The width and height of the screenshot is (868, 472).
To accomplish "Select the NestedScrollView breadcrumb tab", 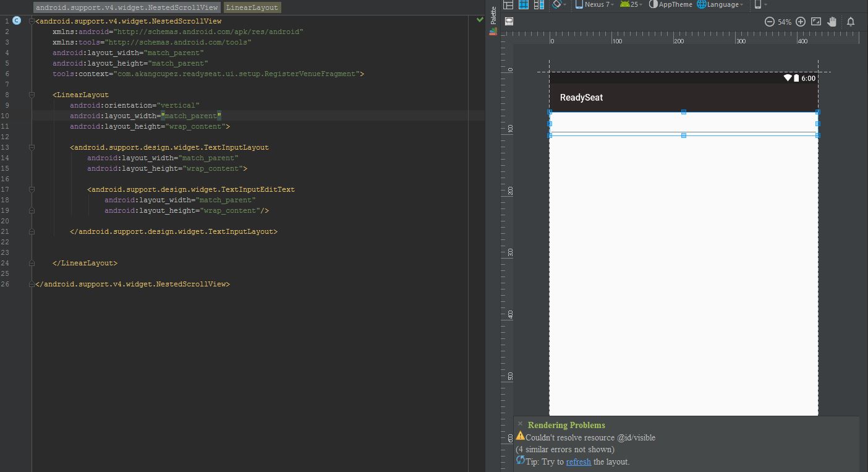I will point(127,7).
